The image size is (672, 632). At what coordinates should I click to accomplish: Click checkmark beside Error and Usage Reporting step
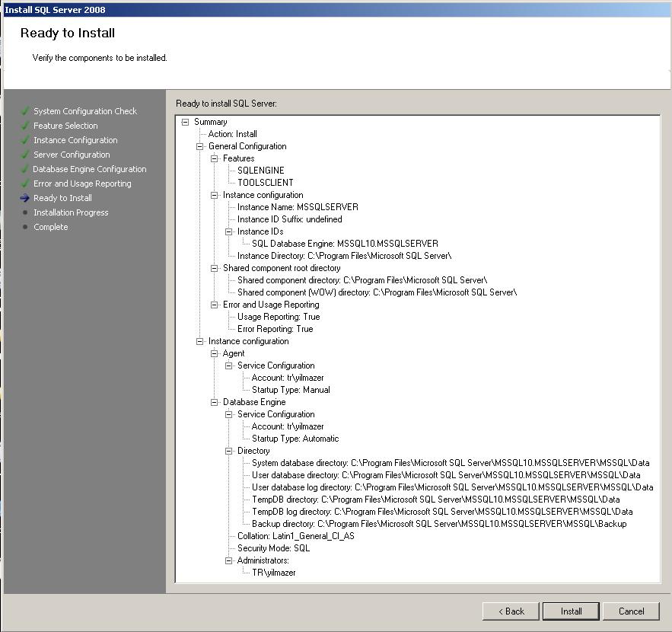(x=25, y=184)
